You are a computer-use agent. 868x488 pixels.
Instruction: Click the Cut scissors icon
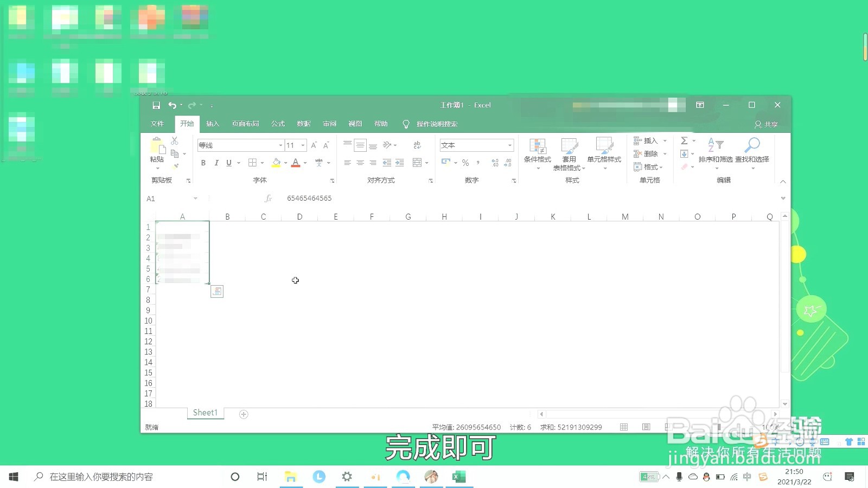coord(175,141)
